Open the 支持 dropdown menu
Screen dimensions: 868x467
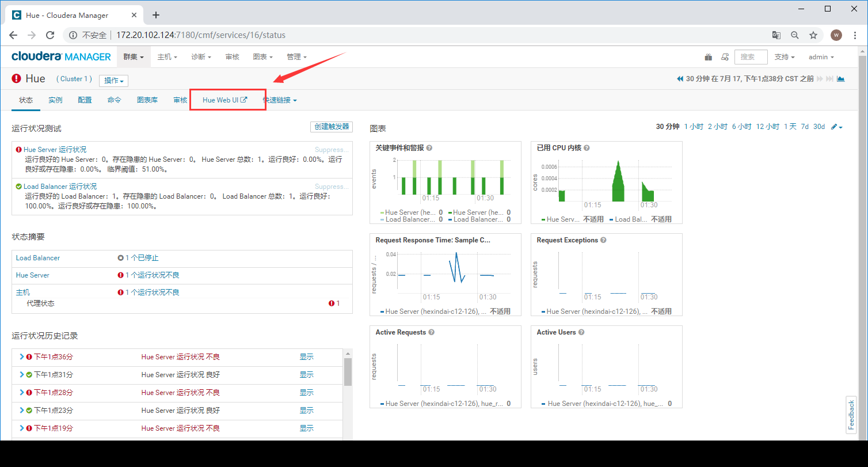785,57
